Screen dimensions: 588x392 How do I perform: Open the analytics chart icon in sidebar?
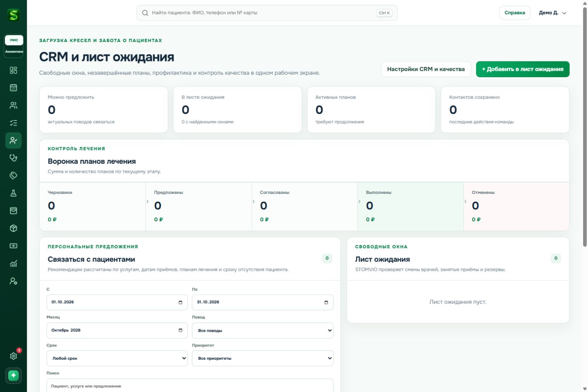pos(14,263)
